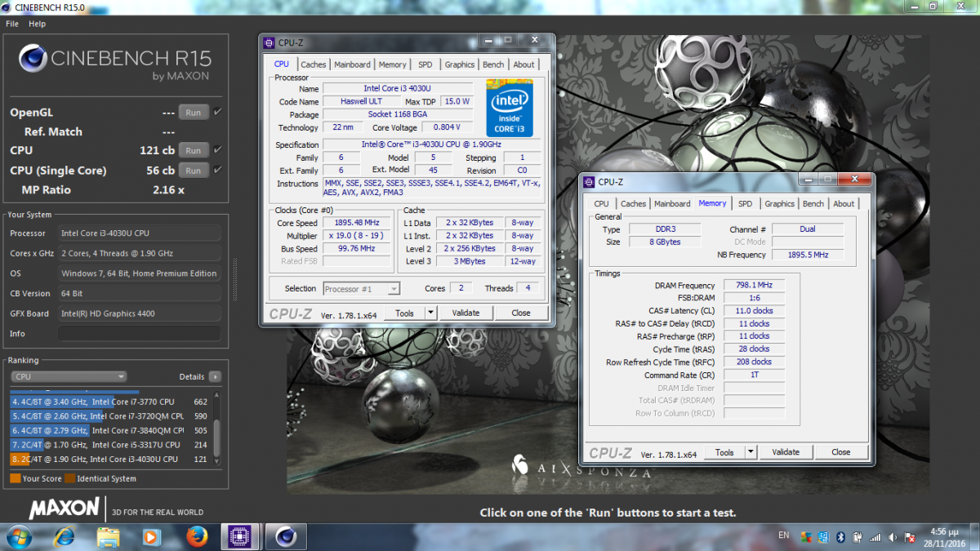Toggle the OpenGL test checkmark

pos(218,112)
